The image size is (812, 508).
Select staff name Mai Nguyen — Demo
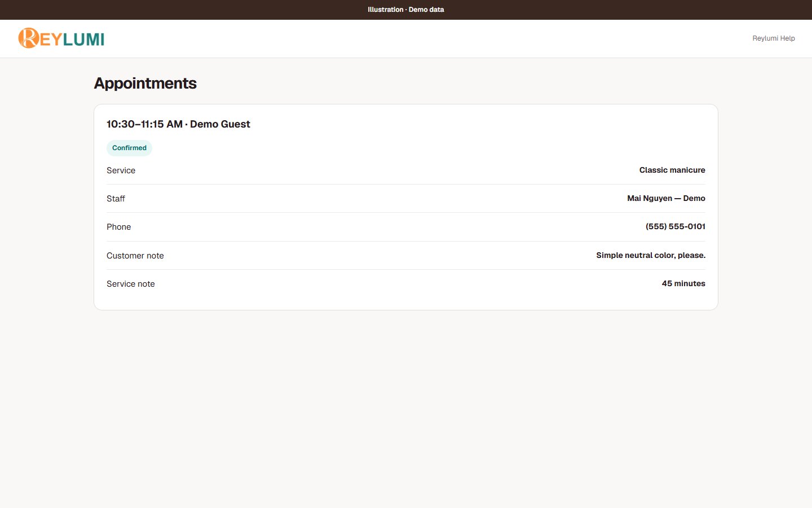pos(666,198)
